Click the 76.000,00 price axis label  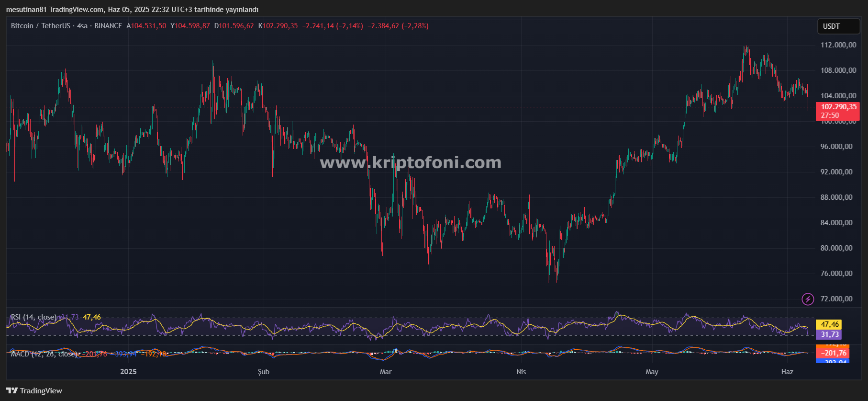tap(836, 274)
